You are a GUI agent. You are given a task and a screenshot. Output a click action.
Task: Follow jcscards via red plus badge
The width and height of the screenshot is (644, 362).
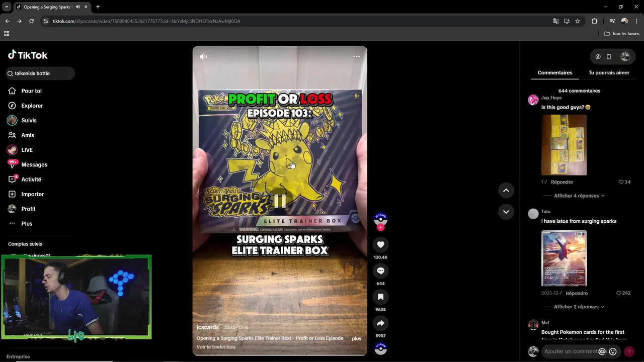(x=380, y=228)
